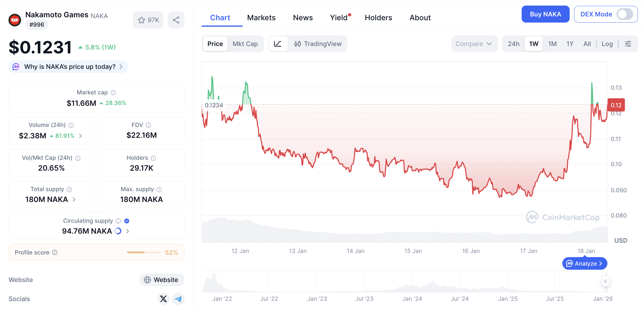
Task: Switch chart to Mkt Cap view
Action: pos(245,44)
